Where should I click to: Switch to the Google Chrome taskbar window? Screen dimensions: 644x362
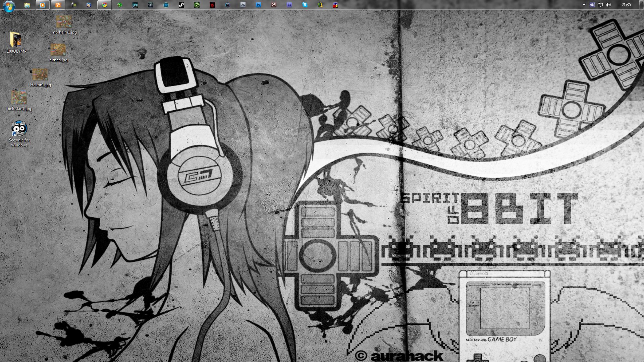[104, 5]
